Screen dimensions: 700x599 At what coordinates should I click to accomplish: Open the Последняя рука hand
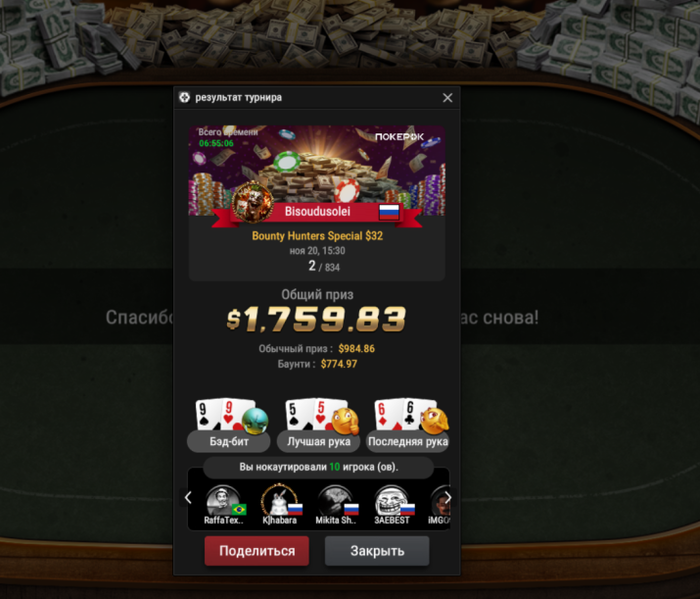(408, 442)
